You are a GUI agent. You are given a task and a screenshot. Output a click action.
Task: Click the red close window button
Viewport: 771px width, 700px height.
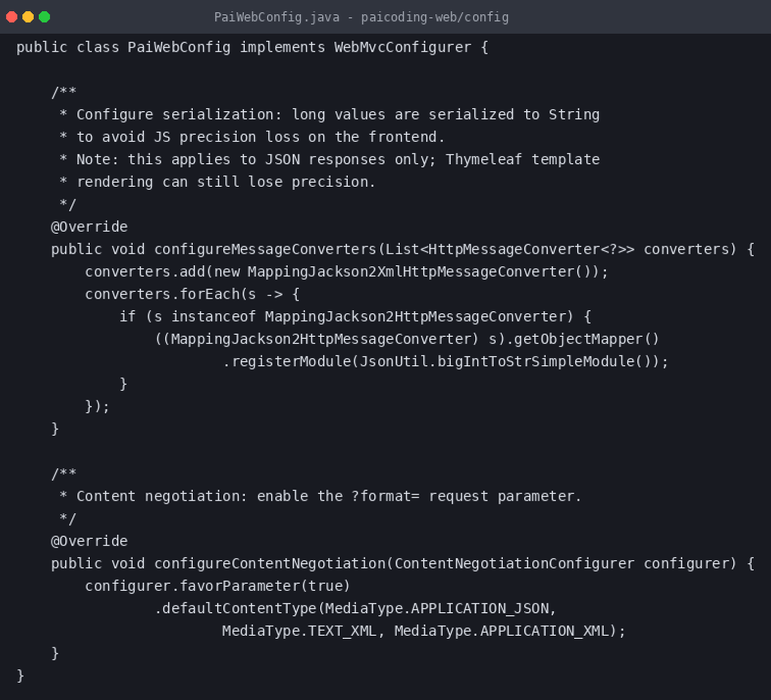[x=12, y=17]
